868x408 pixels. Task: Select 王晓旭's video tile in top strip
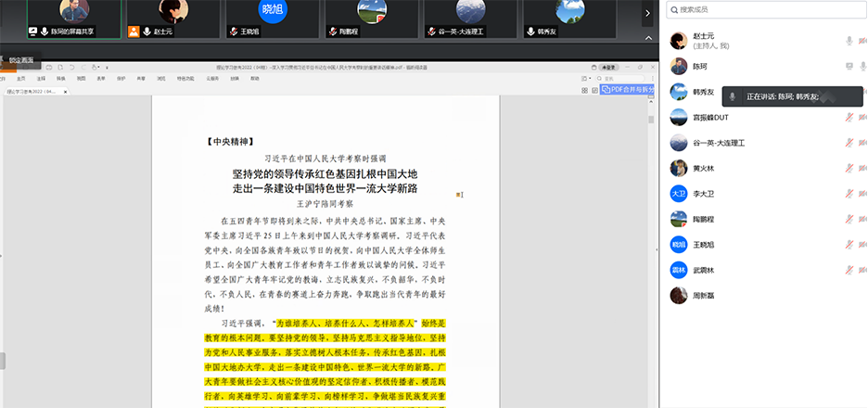[x=273, y=19]
